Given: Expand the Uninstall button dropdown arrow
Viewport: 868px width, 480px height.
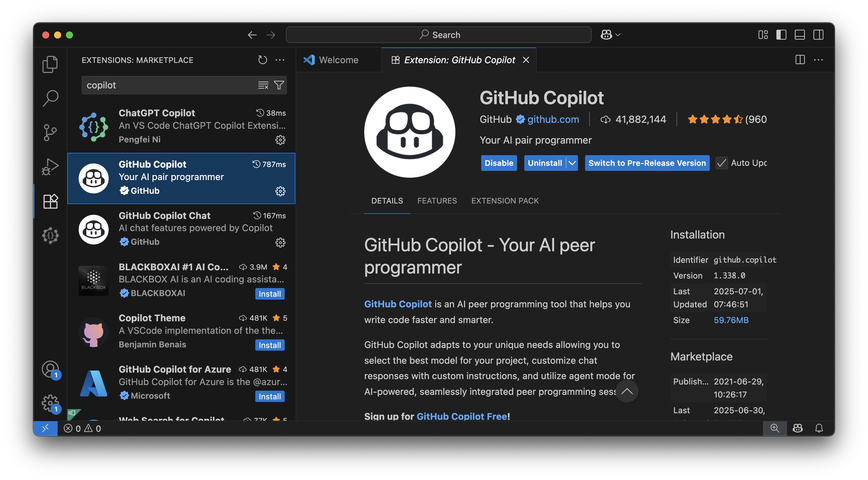Looking at the screenshot, I should pos(572,163).
